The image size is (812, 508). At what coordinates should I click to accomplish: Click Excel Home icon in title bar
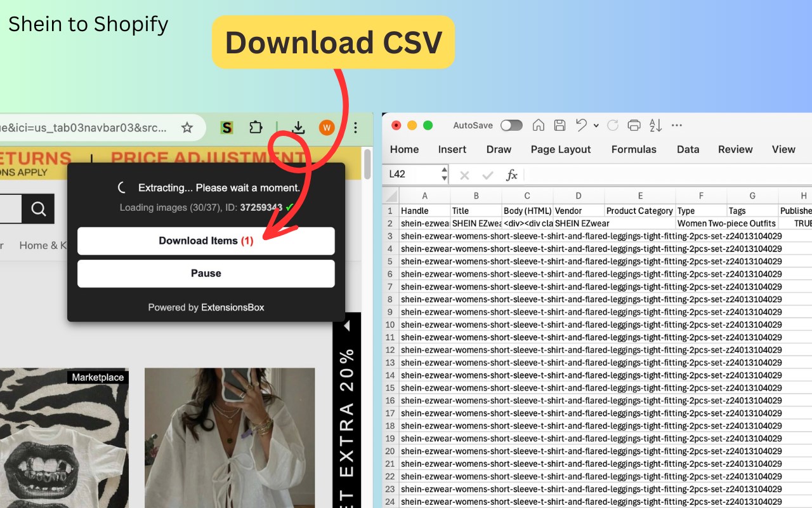tap(539, 125)
